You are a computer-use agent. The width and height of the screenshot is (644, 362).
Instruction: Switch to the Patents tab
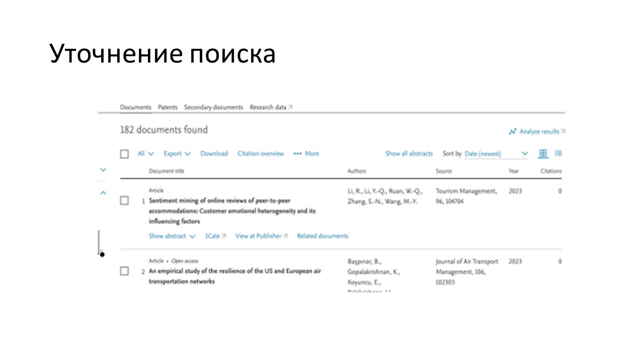click(168, 107)
